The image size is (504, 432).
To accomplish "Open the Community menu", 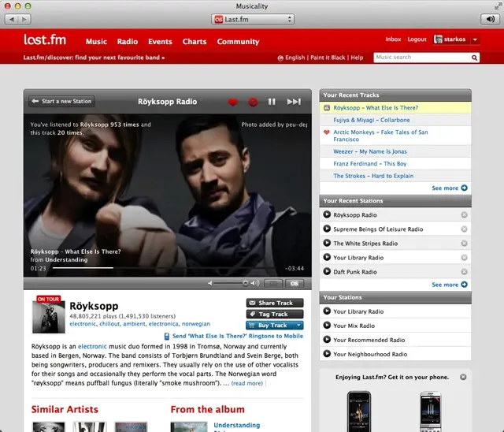I will pyautogui.click(x=238, y=42).
